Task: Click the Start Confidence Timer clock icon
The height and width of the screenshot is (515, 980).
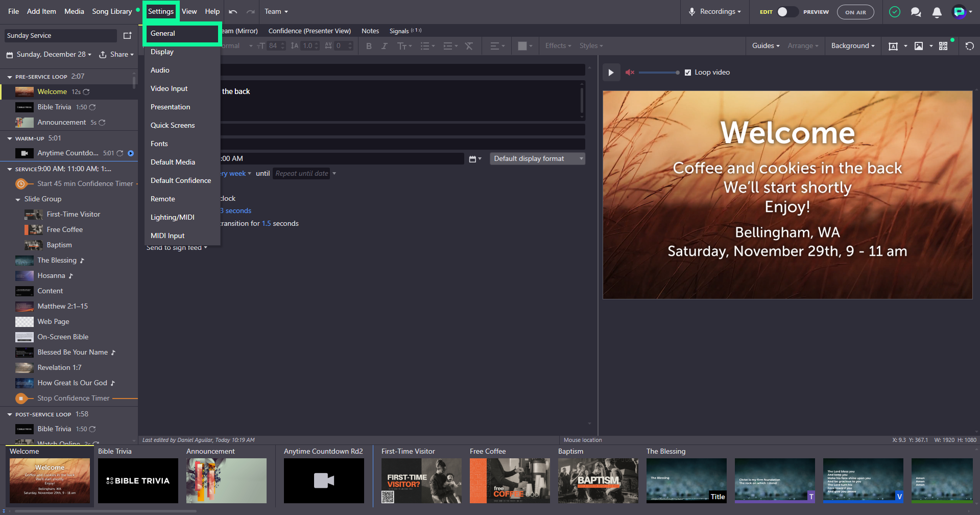Action: pyautogui.click(x=21, y=184)
